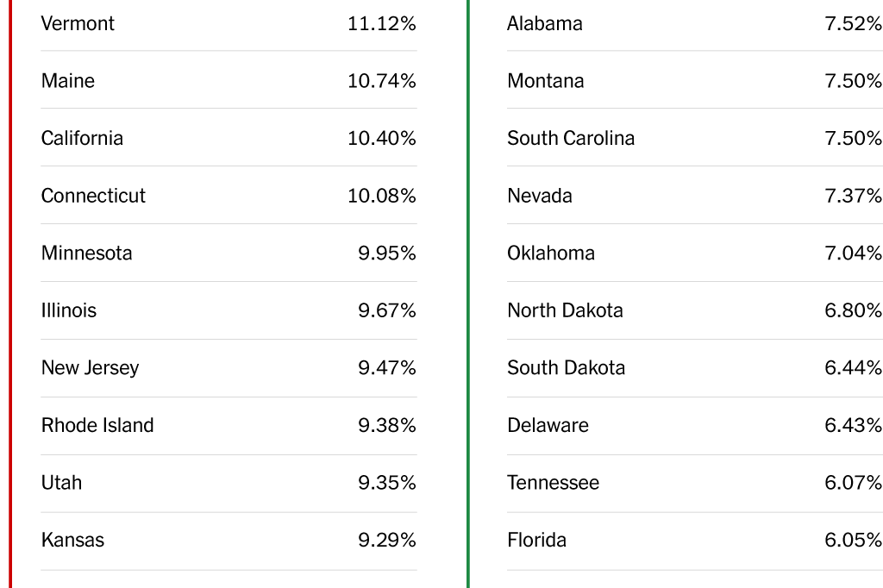The height and width of the screenshot is (588, 883).
Task: Click the New Jersey entry
Action: tap(90, 368)
